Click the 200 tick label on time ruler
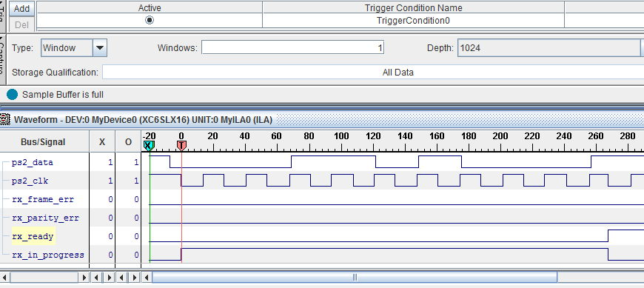The width and height of the screenshot is (644, 288). click(x=500, y=136)
